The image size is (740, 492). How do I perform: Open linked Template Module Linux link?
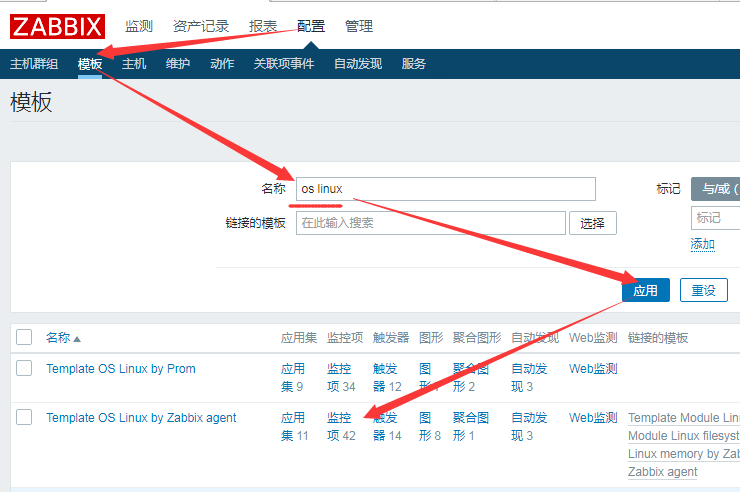click(x=684, y=417)
